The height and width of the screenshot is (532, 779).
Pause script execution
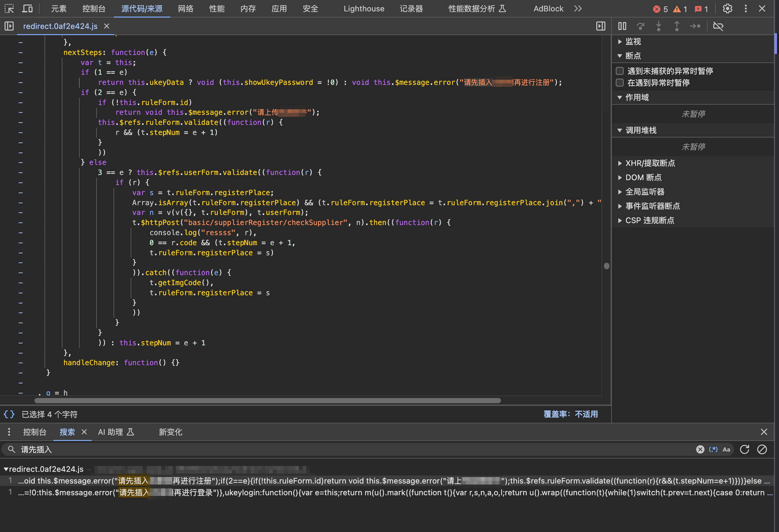pyautogui.click(x=622, y=26)
